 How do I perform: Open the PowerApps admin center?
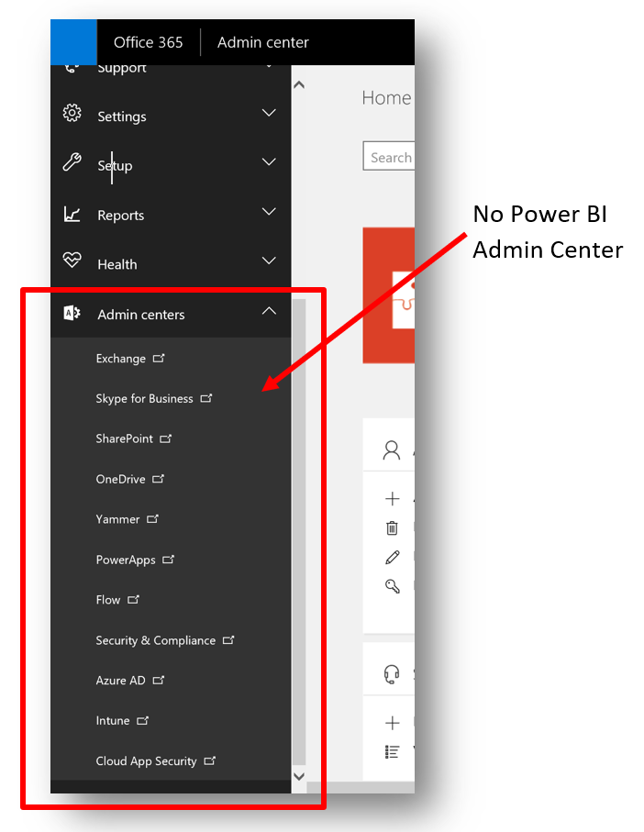(x=126, y=560)
